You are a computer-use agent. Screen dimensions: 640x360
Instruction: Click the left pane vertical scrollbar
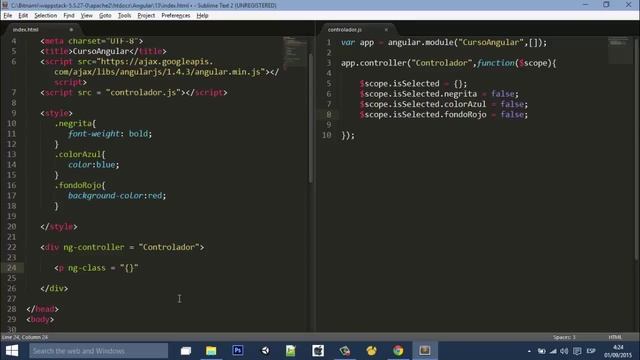pos(311,118)
